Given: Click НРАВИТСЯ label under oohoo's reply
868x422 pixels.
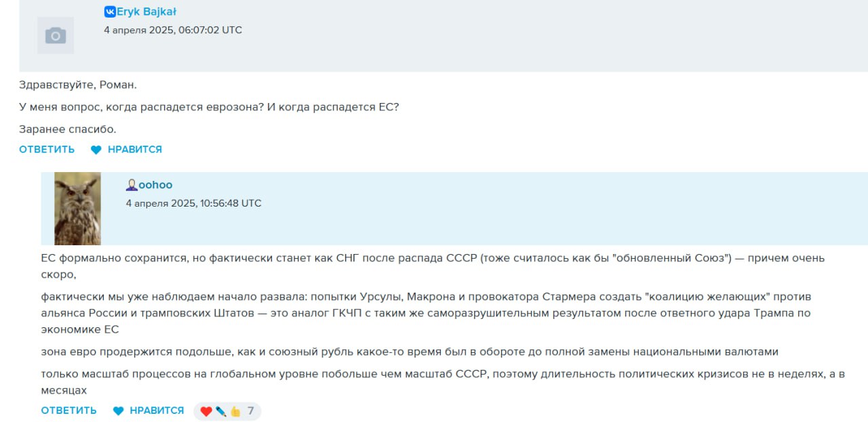Looking at the screenshot, I should (157, 410).
